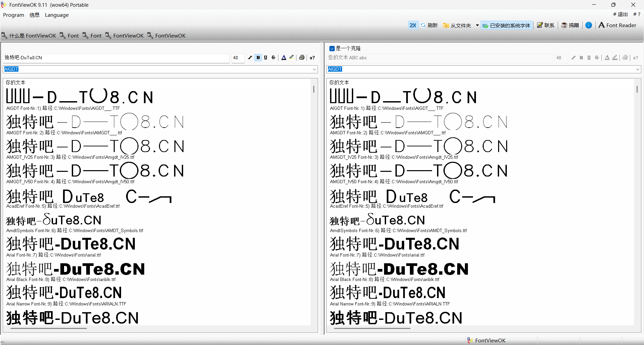Print the left pane font list

coord(302,58)
